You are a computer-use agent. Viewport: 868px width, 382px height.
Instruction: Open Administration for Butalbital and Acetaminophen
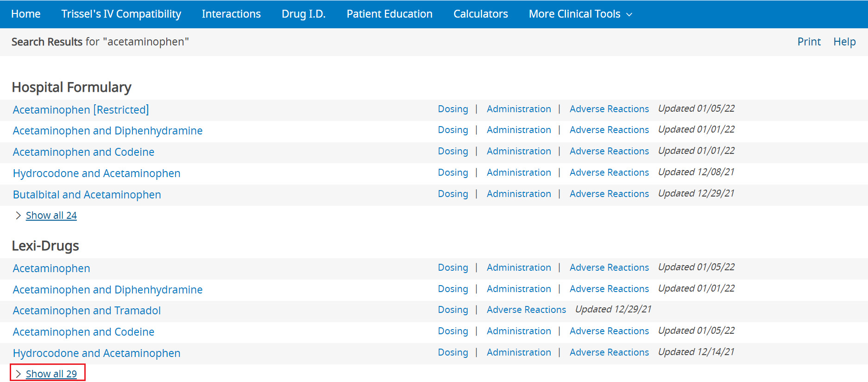point(518,194)
